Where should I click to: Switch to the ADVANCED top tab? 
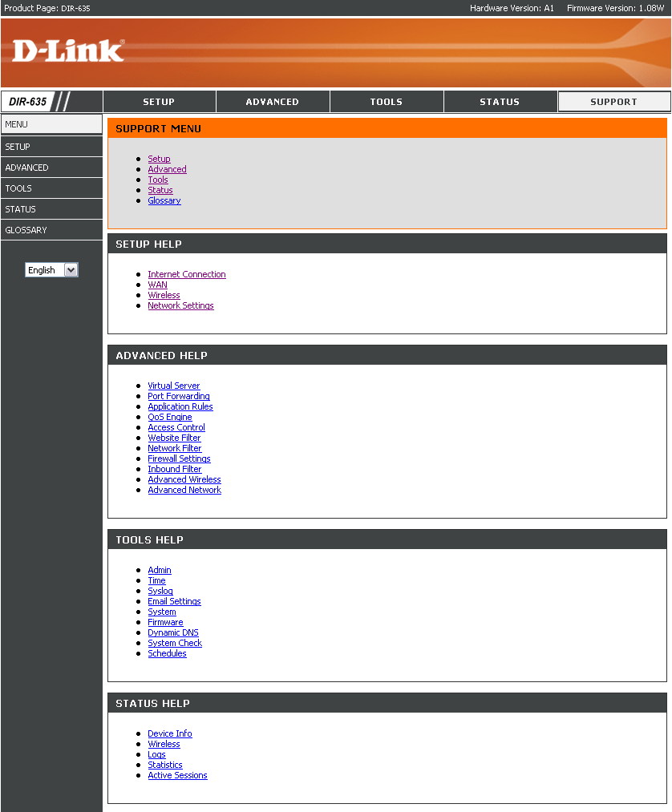point(273,102)
